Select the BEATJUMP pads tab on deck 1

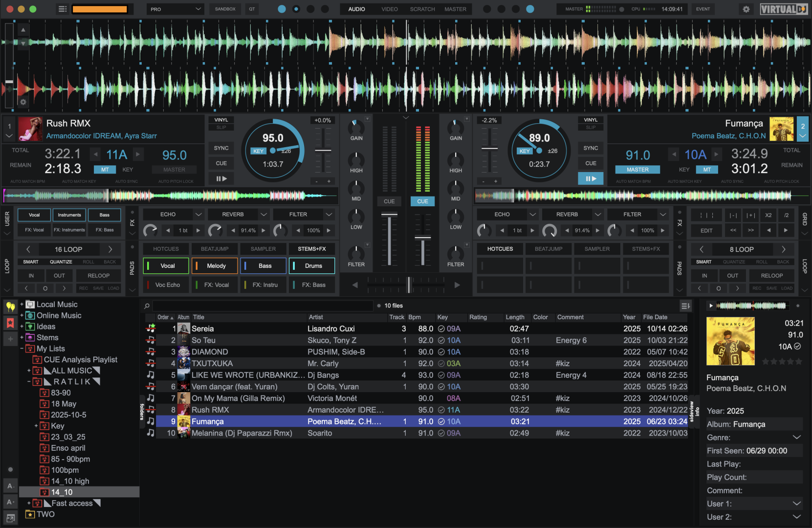(x=215, y=249)
